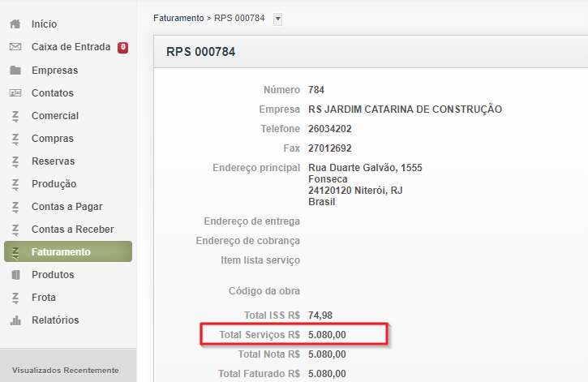Click the envelope icon for Caixa de Entrada
Screen dimensions: 588x382
pos(15,47)
